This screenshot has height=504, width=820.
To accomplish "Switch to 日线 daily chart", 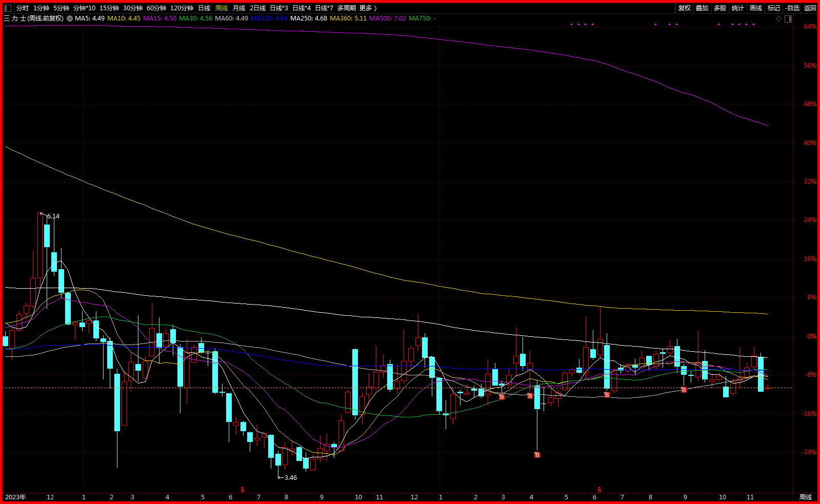I will (x=204, y=8).
